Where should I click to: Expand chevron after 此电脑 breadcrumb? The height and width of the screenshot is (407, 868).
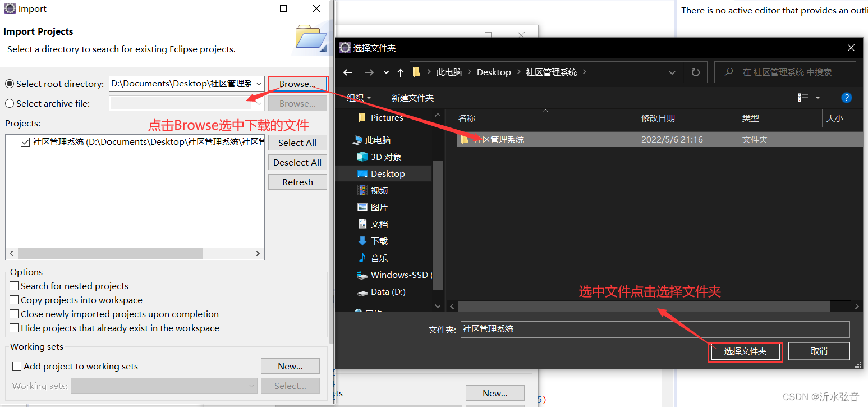pos(469,72)
